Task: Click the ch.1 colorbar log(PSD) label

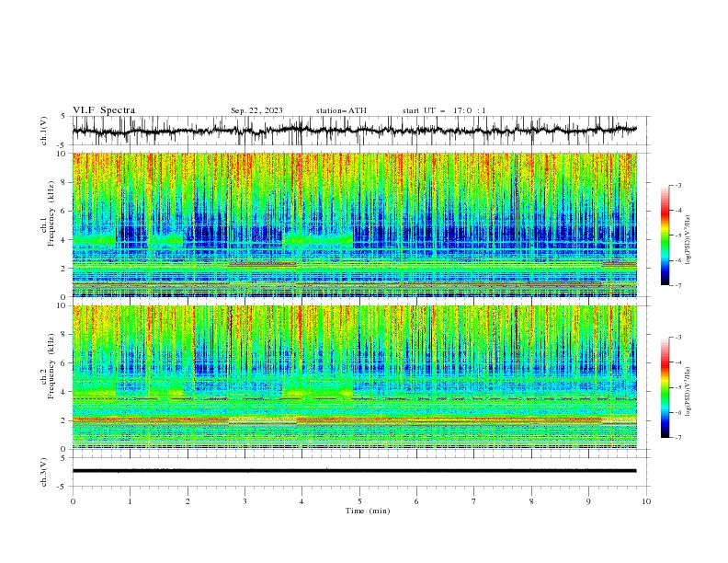Action: coord(688,240)
